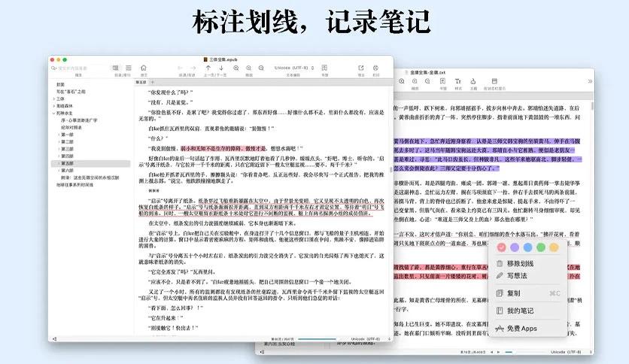Open the bookmark icon in epub toolbar
The width and height of the screenshot is (629, 364).
(324, 68)
